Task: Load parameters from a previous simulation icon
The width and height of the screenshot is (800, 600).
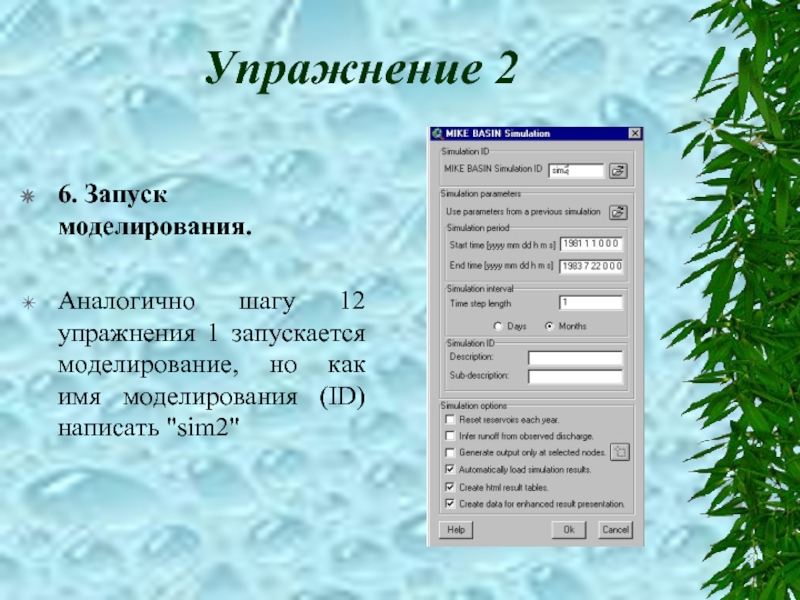Action: click(618, 212)
